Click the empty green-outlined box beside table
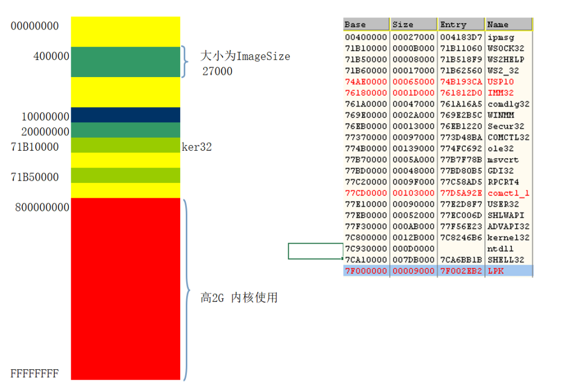The image size is (580, 392). (x=315, y=251)
